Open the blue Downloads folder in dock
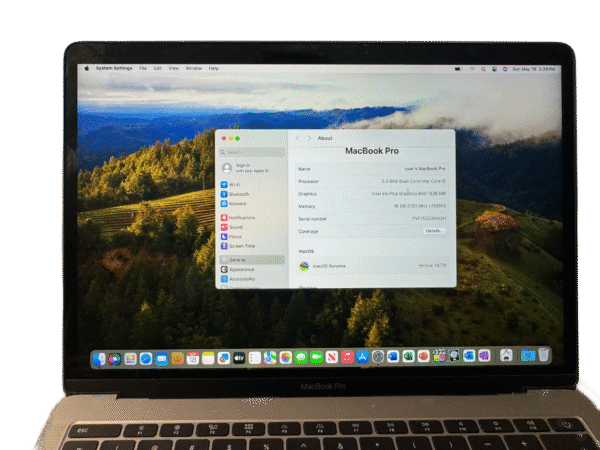Viewport: 600px width, 450px height. coord(528,355)
